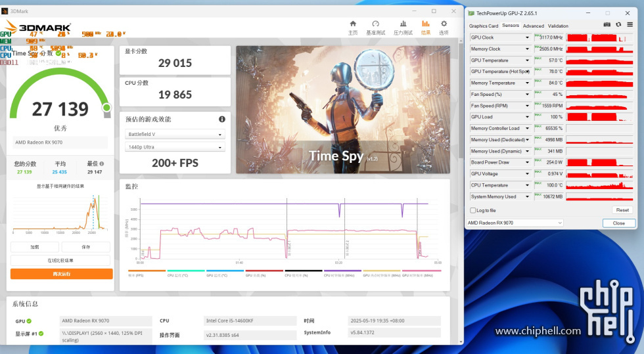
Task: Open the Benchmarks (基准测试) gauge icon
Action: [375, 24]
